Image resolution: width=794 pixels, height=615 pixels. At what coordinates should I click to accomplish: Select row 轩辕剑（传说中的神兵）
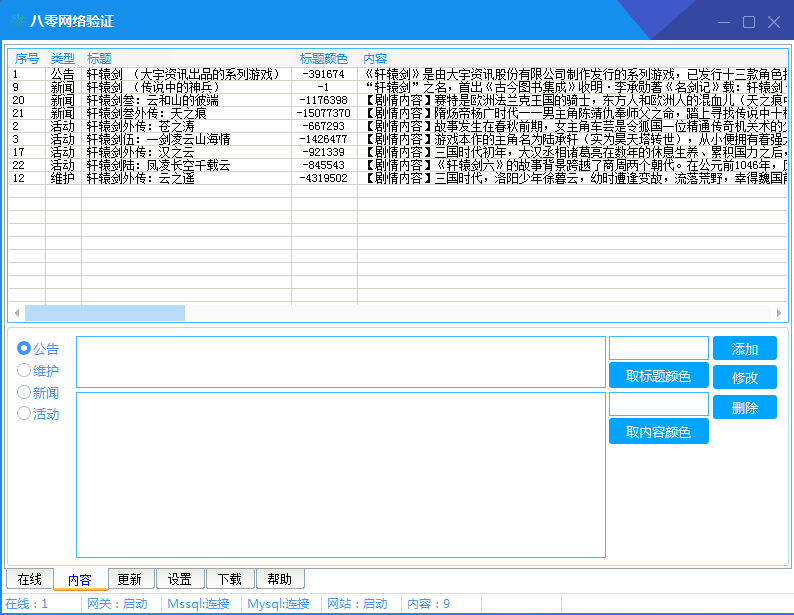398,87
